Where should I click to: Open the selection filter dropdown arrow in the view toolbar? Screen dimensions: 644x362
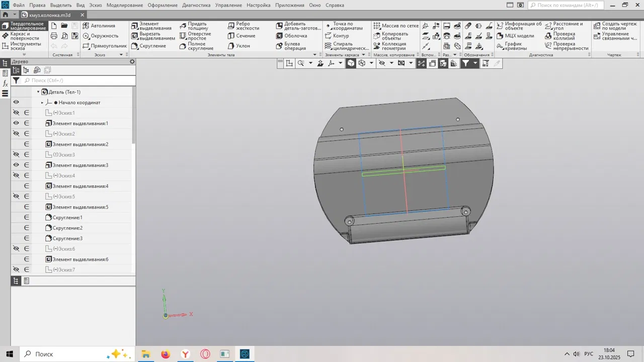coord(475,63)
